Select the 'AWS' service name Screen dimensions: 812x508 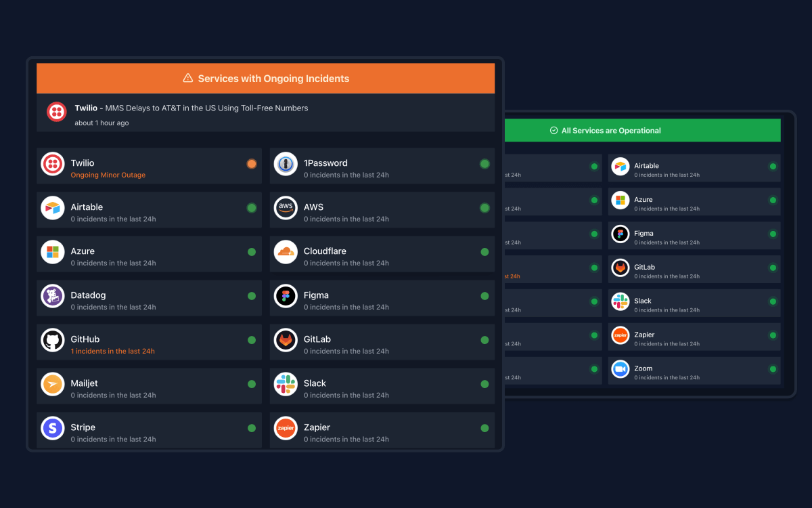[x=313, y=207]
